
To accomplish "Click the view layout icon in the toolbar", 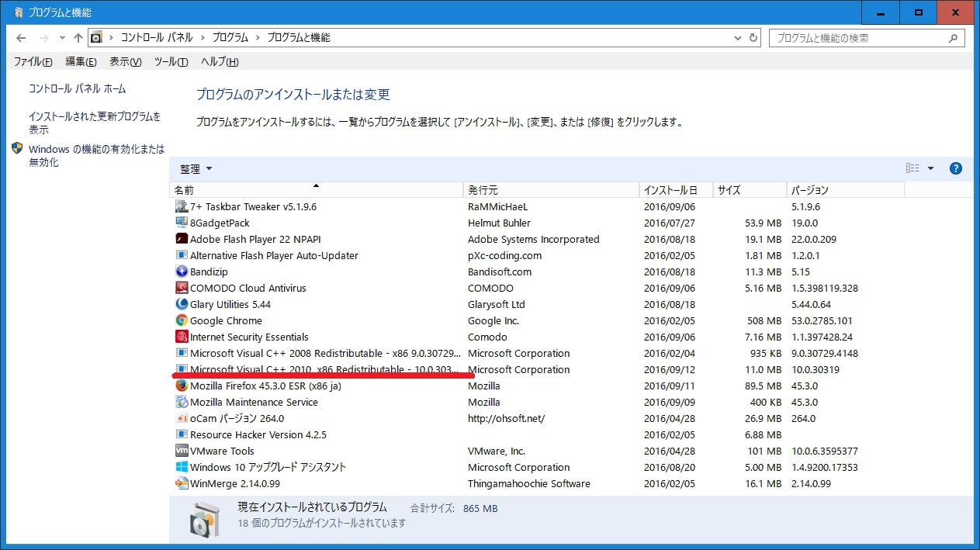I will pos(912,168).
